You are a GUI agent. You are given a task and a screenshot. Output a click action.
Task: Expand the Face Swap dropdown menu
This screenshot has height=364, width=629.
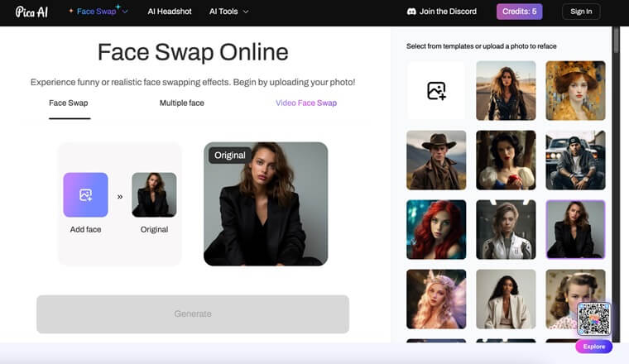125,12
